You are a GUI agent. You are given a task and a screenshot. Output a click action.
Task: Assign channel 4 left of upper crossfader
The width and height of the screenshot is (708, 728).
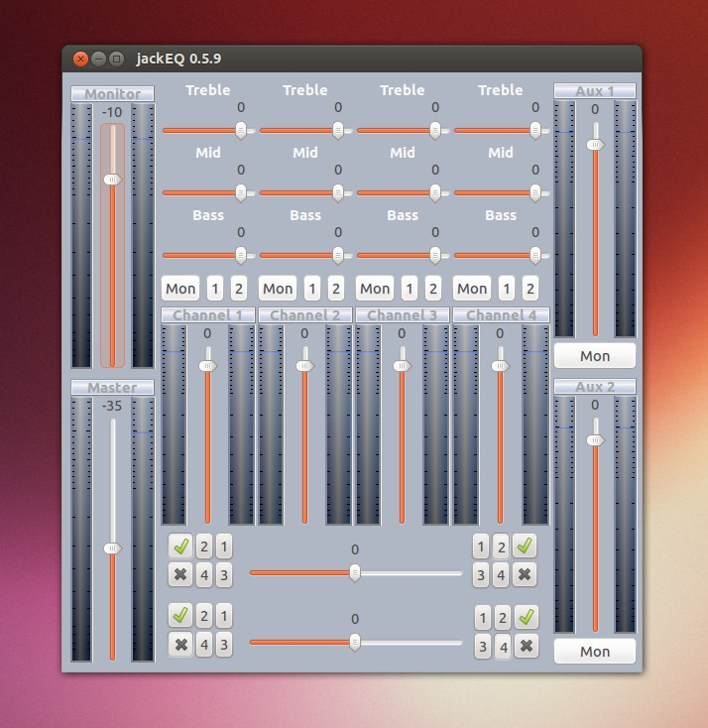[204, 575]
